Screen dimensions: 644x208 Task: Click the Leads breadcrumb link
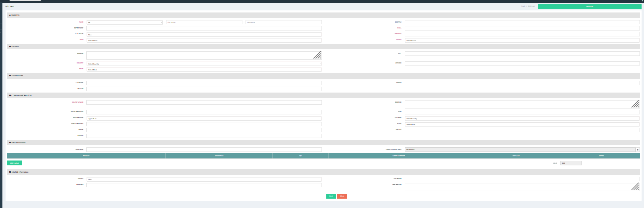click(x=523, y=6)
